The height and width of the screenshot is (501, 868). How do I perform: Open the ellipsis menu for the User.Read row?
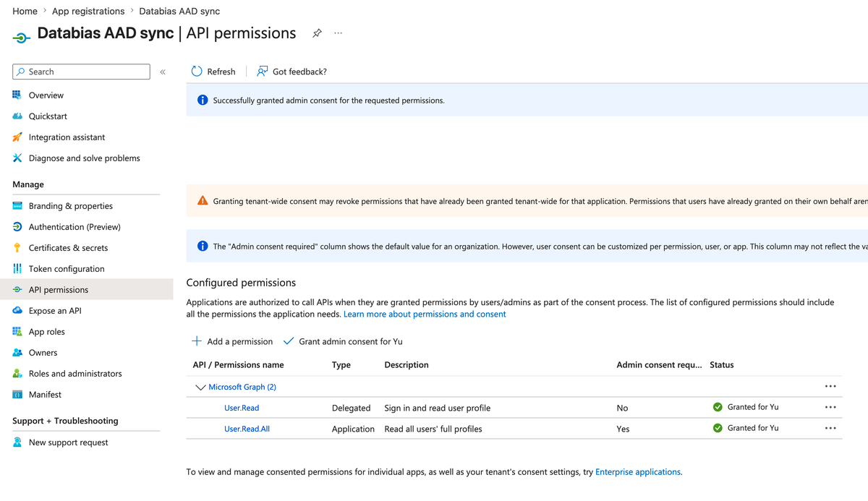(830, 407)
